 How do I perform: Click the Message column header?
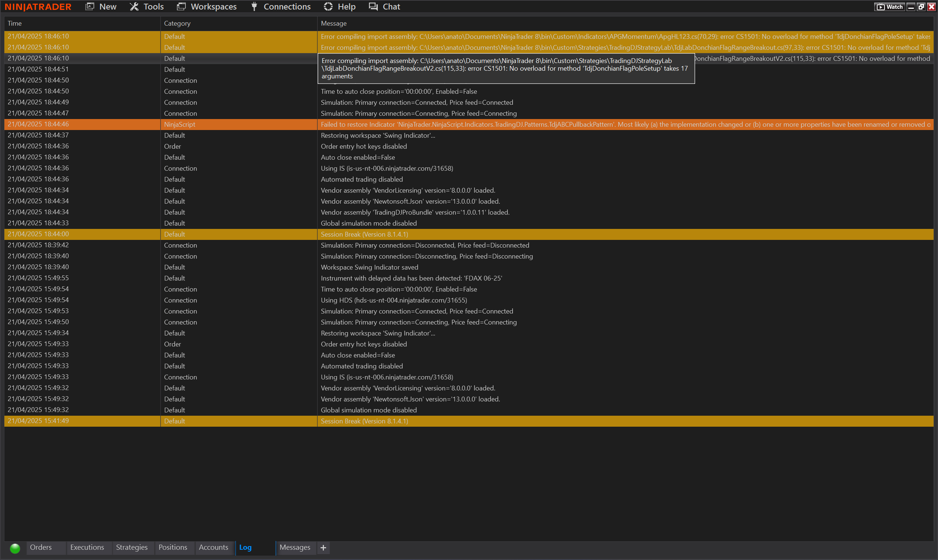625,23
